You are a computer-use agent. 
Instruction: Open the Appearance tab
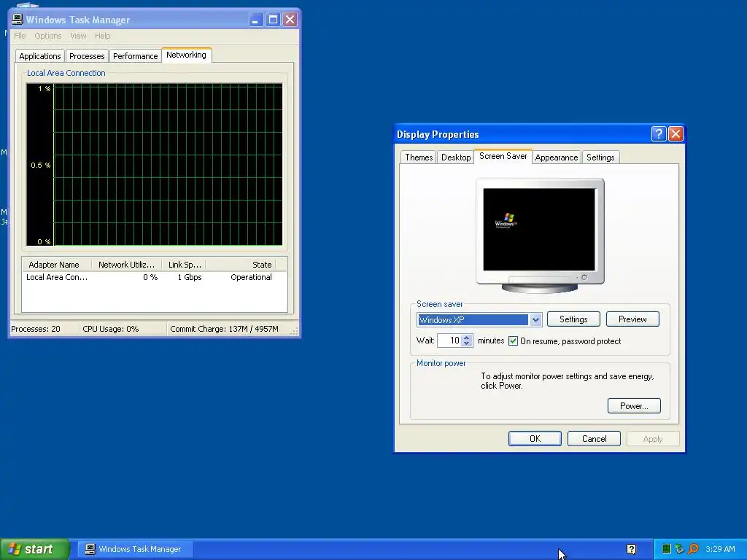[x=557, y=157]
